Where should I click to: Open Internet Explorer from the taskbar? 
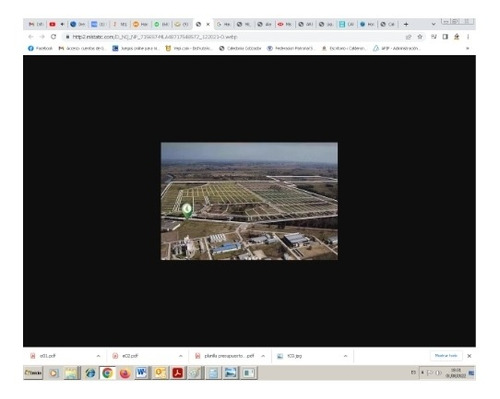[90, 373]
